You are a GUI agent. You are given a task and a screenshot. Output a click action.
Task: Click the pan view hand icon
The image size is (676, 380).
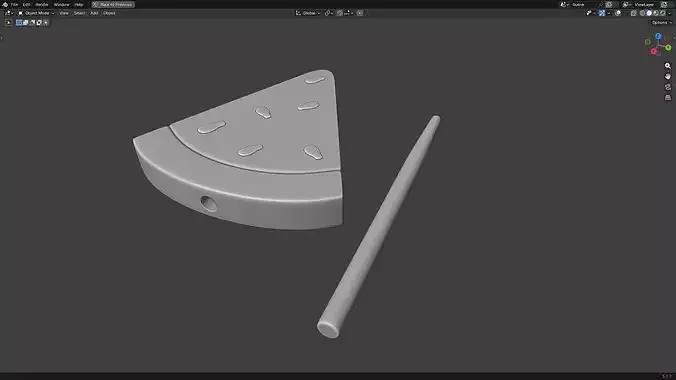pyautogui.click(x=668, y=76)
